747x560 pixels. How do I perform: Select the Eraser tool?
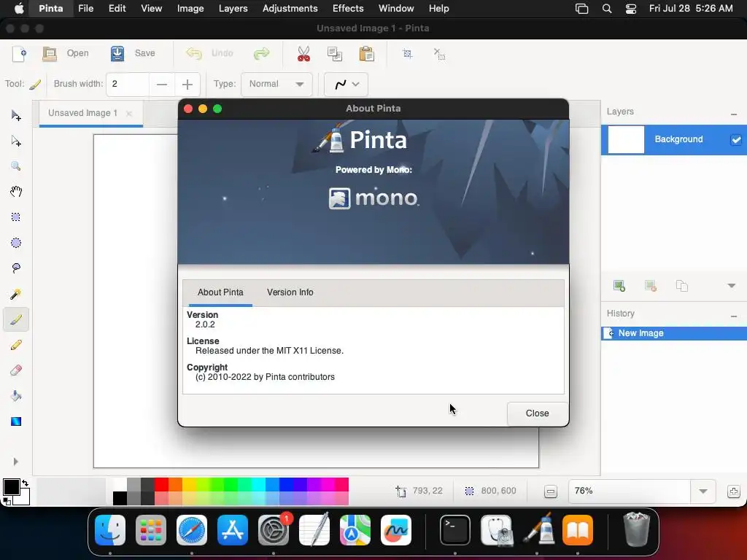(16, 370)
